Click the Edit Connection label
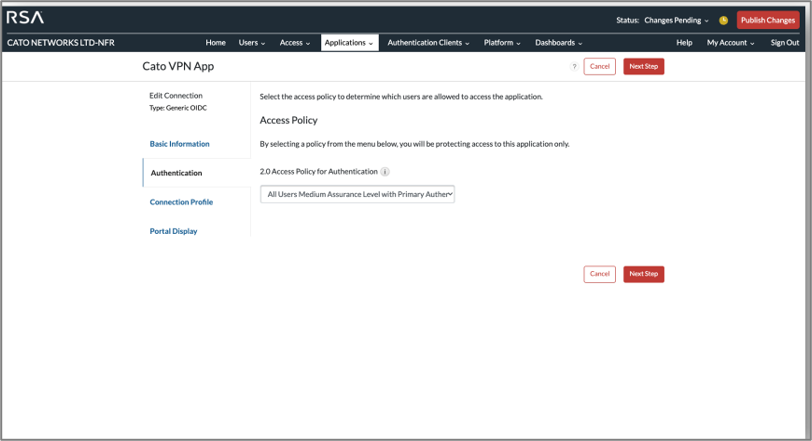This screenshot has height=441, width=812. coord(176,95)
